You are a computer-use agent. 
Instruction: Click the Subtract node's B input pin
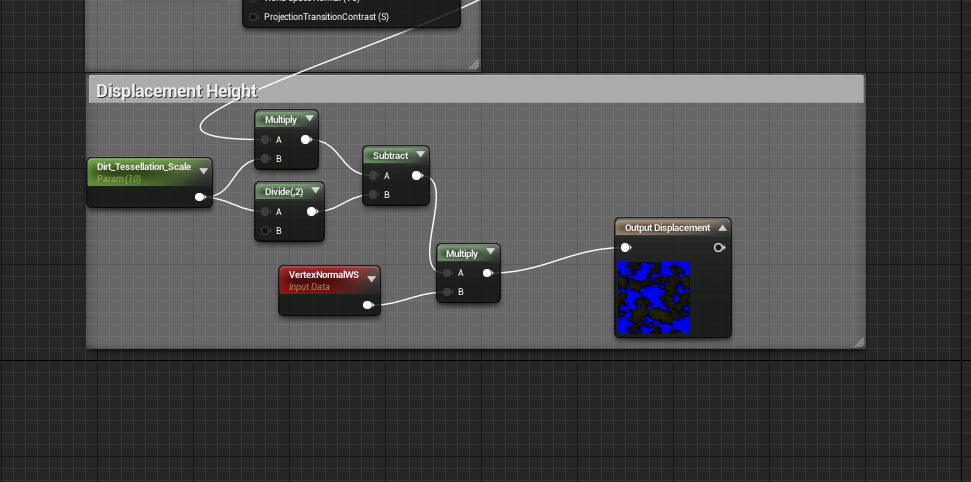[x=373, y=195]
